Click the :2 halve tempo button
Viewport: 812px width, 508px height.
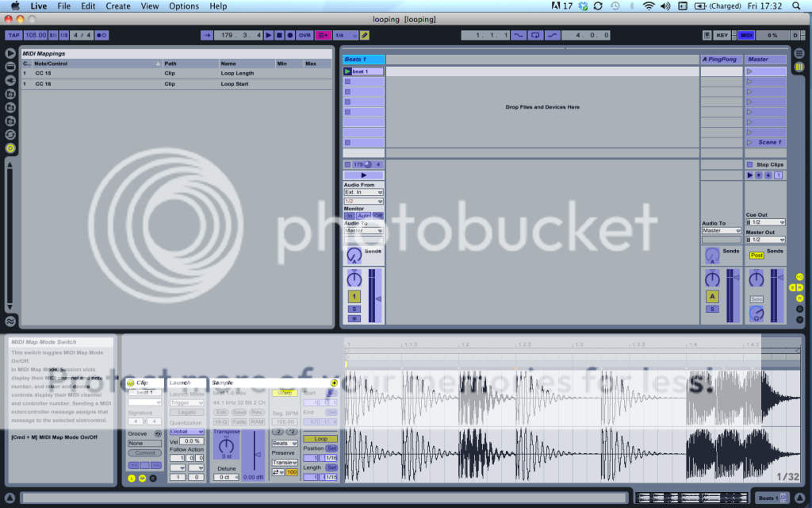point(278,432)
